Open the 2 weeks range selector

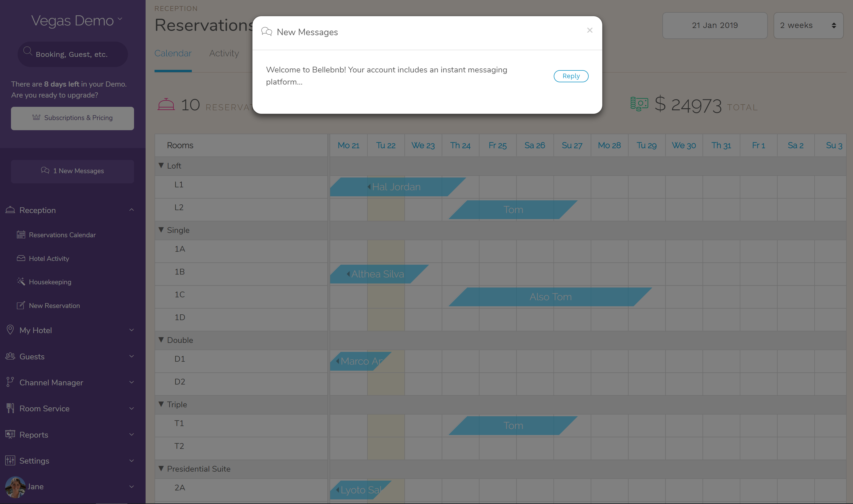[x=808, y=25]
